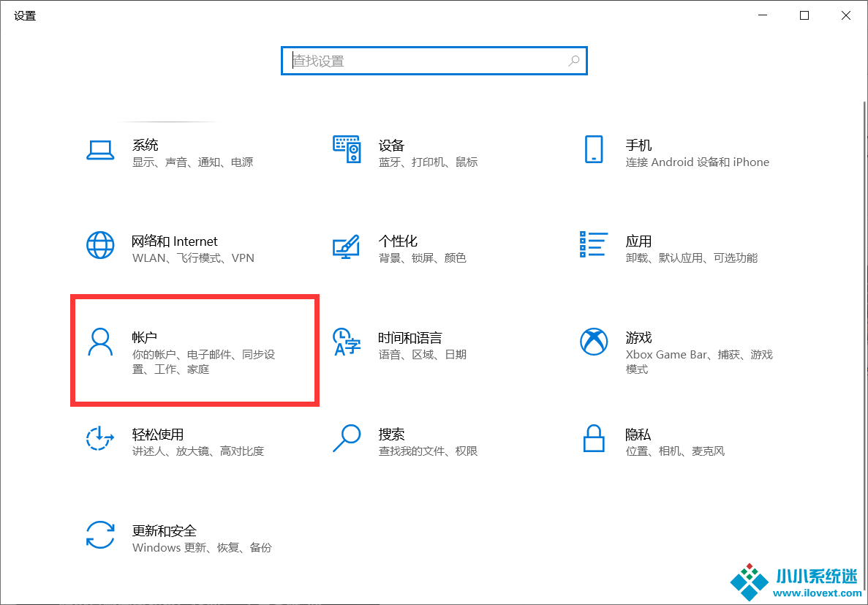Close the 设置 window
868x605 pixels.
pyautogui.click(x=846, y=15)
